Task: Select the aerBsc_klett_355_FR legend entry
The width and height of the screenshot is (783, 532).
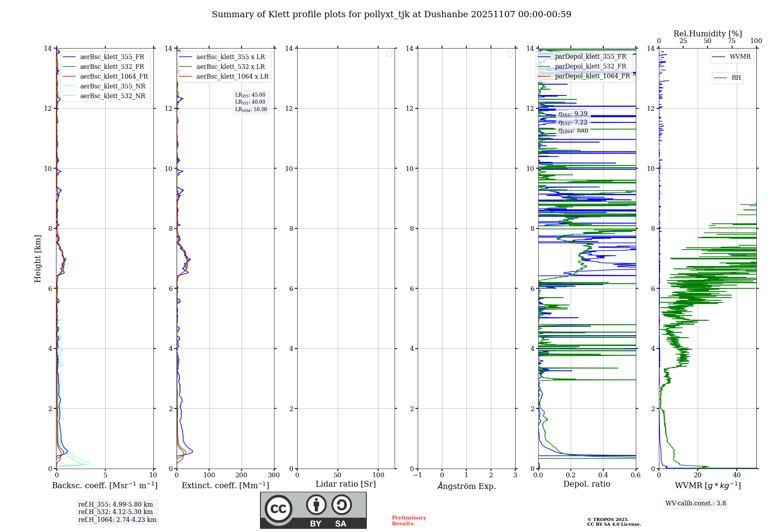Action: point(112,57)
